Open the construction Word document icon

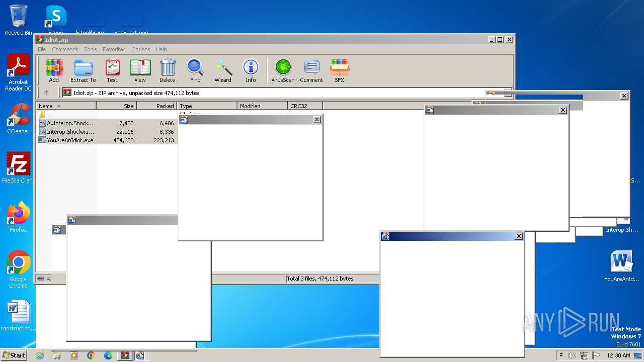(18, 316)
